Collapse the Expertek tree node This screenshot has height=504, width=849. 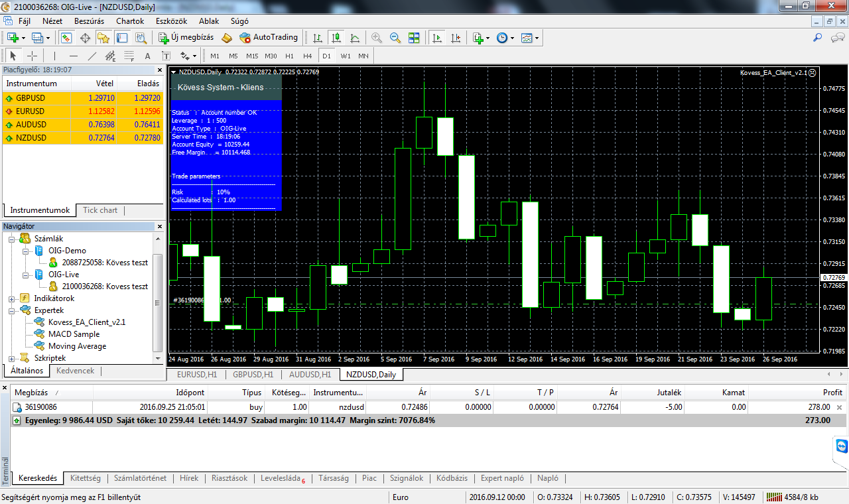[12, 310]
